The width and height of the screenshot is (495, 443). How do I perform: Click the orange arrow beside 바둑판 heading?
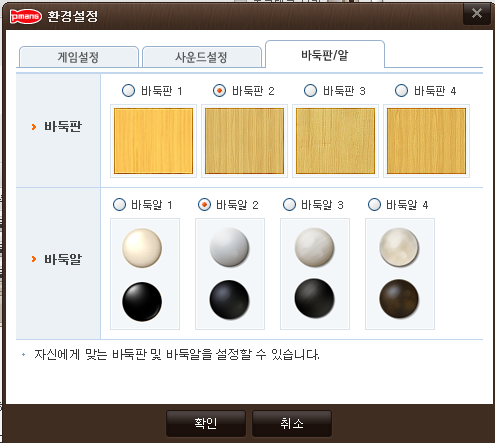pyautogui.click(x=34, y=127)
